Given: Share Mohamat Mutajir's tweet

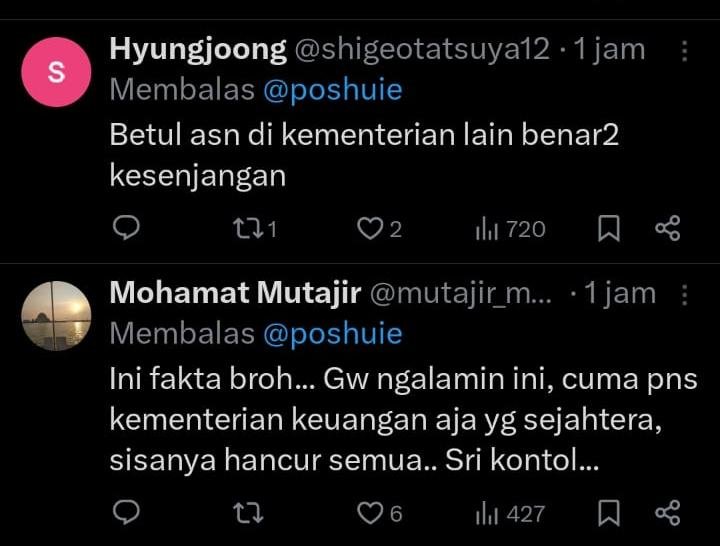Looking at the screenshot, I should tap(667, 514).
